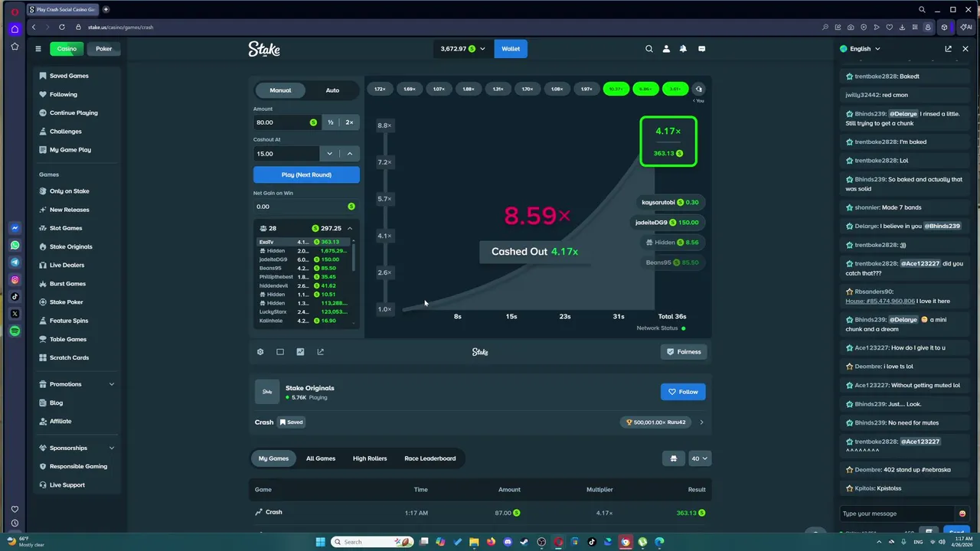Open Telegram in browser sidebar

pos(15,262)
